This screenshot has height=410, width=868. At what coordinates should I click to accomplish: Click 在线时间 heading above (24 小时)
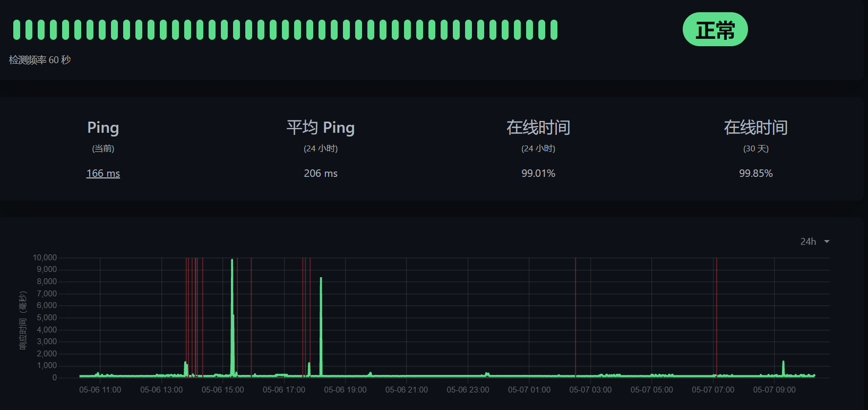[538, 127]
